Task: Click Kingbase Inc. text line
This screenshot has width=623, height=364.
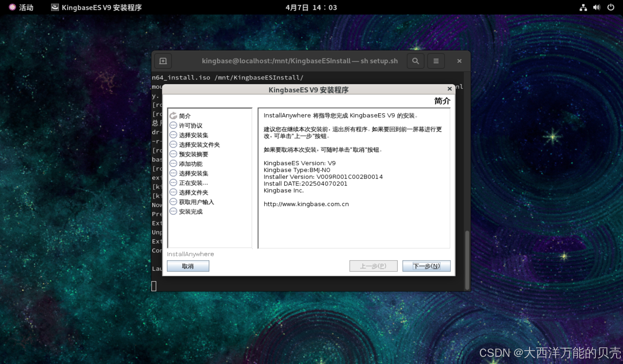Action: 283,191
